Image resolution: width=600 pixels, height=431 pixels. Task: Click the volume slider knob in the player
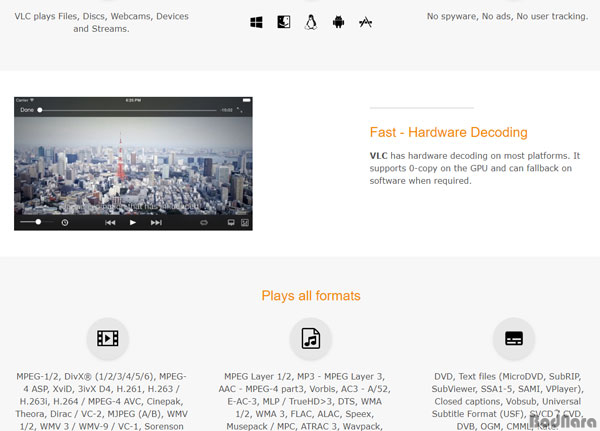click(38, 222)
